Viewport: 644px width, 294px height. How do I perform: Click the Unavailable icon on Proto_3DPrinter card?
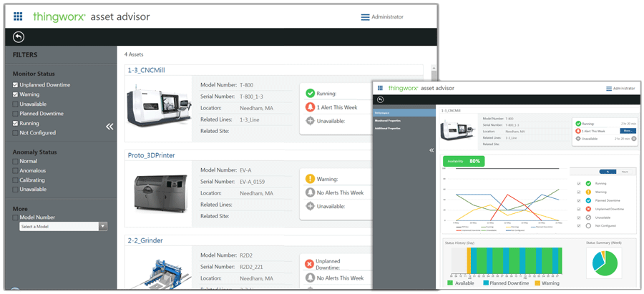tap(310, 206)
